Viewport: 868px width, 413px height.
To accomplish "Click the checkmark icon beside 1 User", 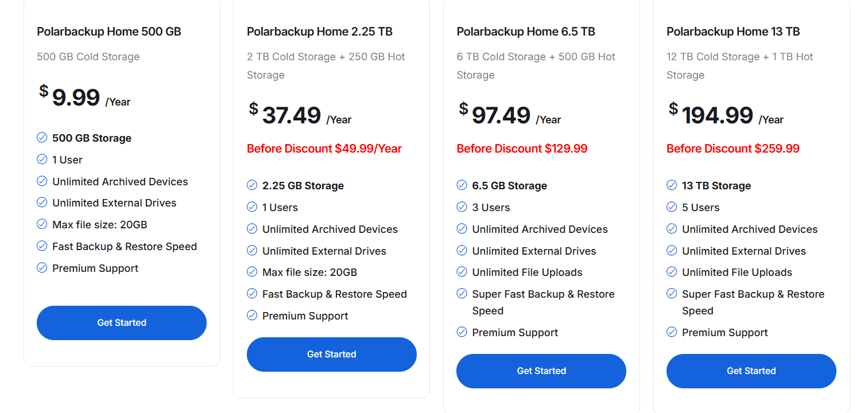I will [x=42, y=159].
